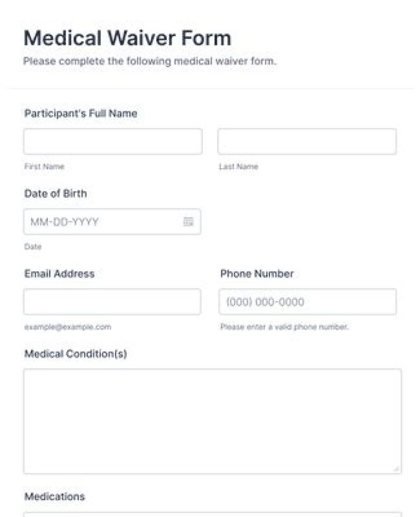Click the resize handle of Medical Condition(s) box

pos(397,469)
